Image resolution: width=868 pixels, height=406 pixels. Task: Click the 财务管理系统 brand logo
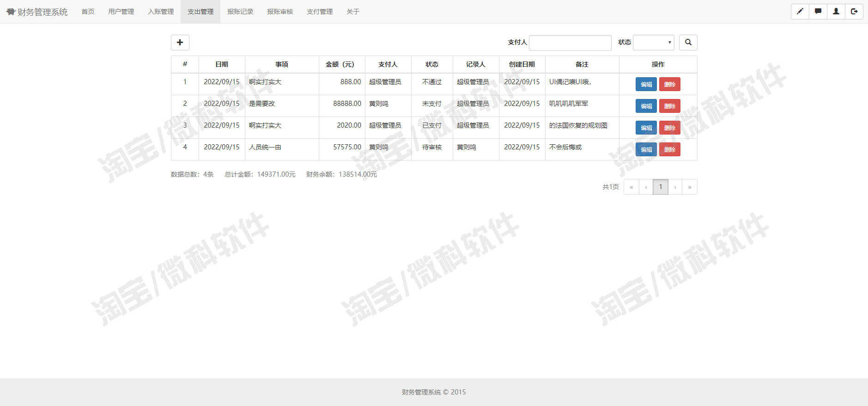pos(37,12)
